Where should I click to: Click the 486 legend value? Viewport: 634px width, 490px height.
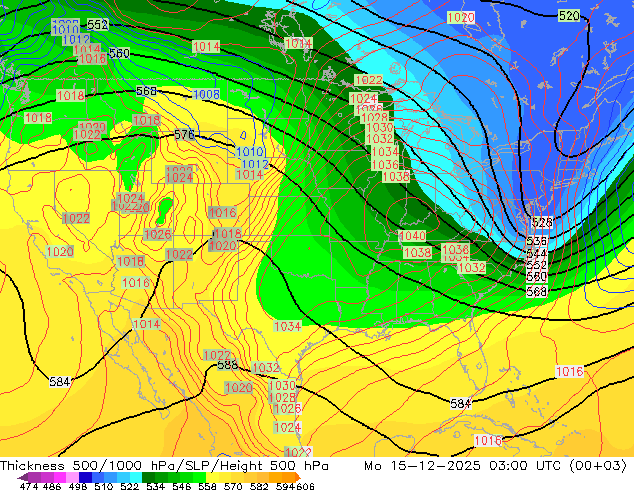(52, 486)
